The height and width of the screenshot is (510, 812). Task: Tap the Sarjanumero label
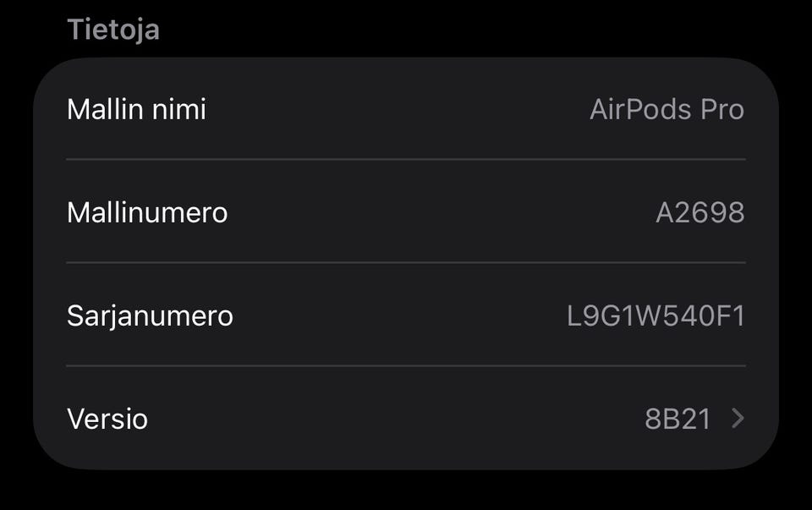click(x=150, y=315)
